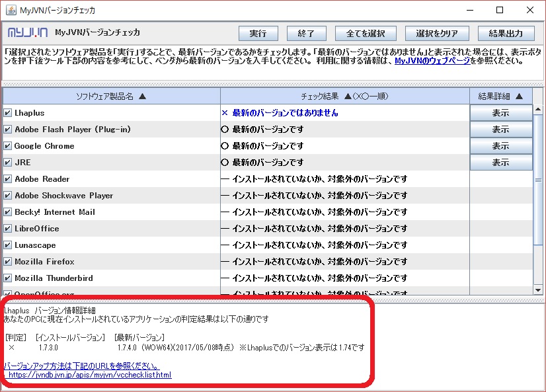Click the circle status mark in the Google Chrome row
The image size is (546, 392).
click(x=225, y=146)
